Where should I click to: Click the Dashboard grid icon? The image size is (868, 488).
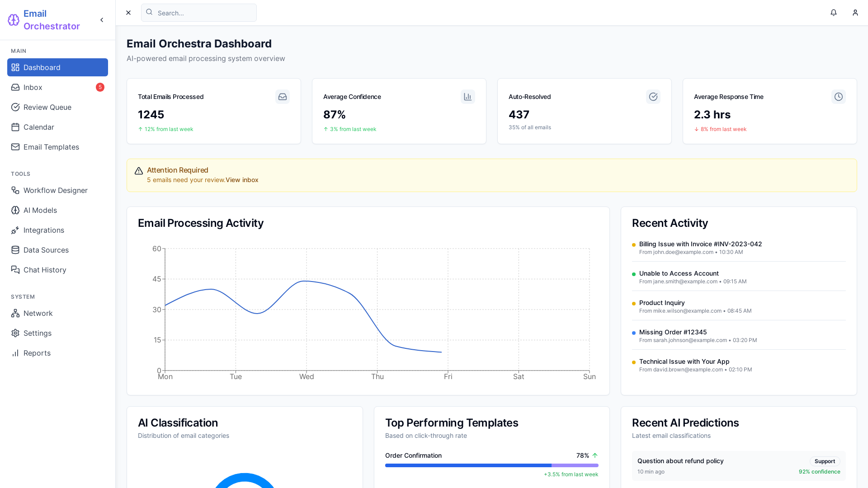pos(15,67)
